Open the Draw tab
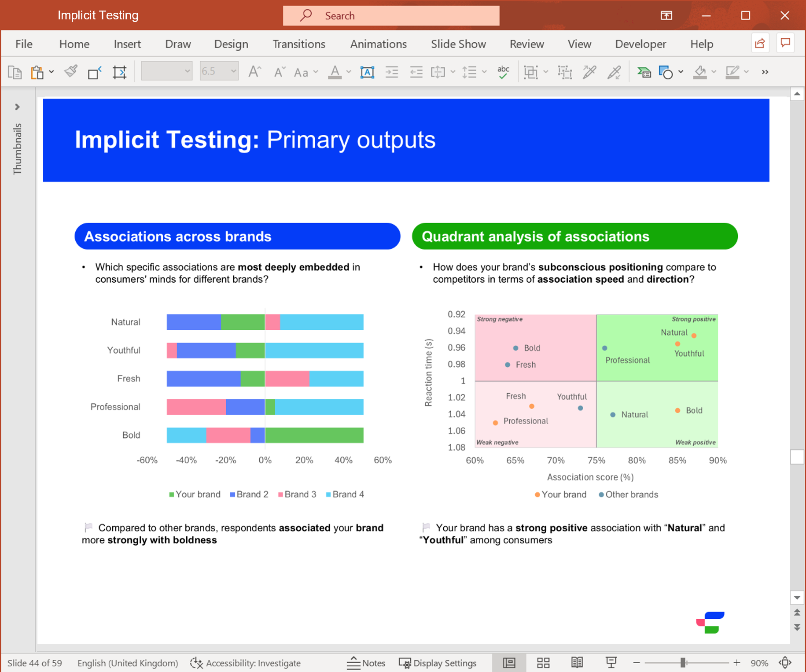The width and height of the screenshot is (806, 672). point(178,44)
